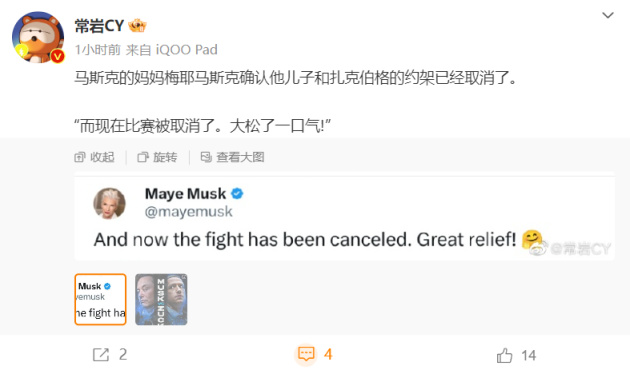View the large image via 查看大图
This screenshot has width=630, height=374.
pos(233,157)
